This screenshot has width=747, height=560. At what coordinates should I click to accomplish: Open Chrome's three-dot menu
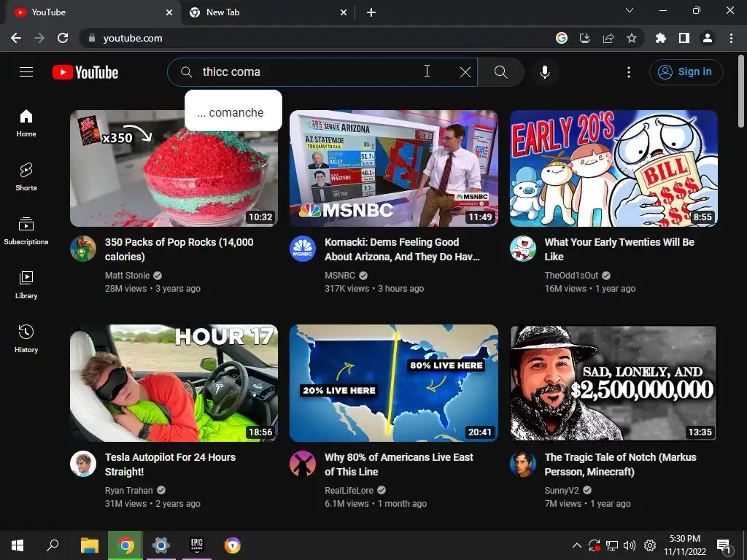[731, 38]
